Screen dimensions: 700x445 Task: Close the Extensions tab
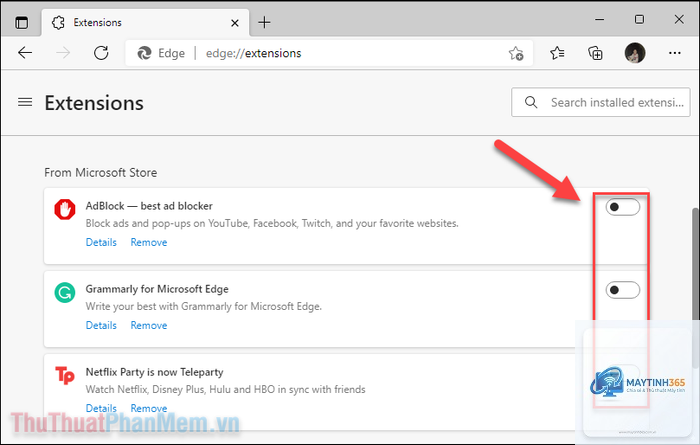click(x=235, y=23)
